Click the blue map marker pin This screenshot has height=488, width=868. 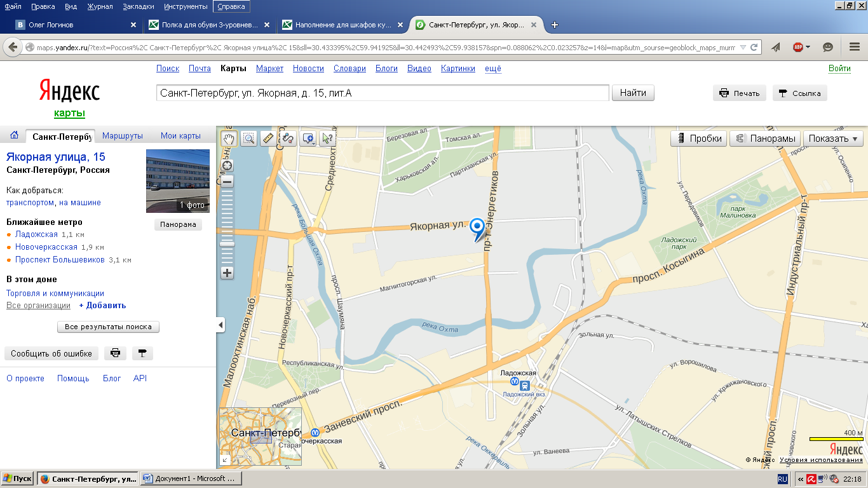click(x=478, y=229)
